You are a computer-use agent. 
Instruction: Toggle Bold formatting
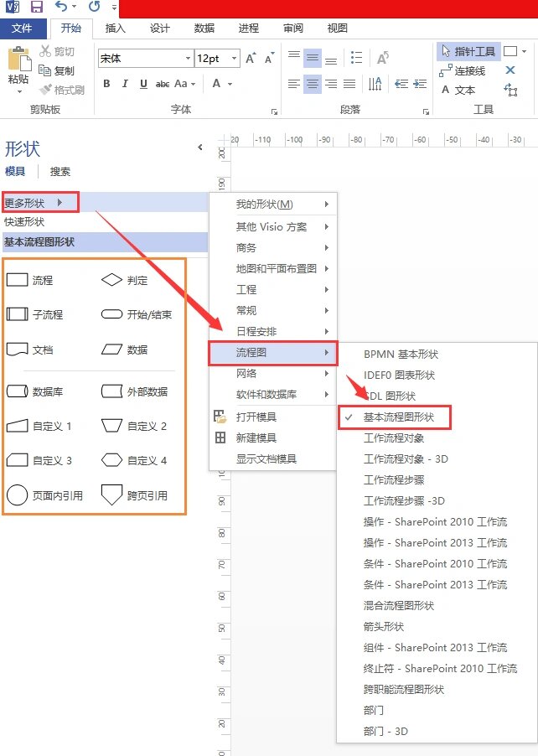pyautogui.click(x=106, y=84)
